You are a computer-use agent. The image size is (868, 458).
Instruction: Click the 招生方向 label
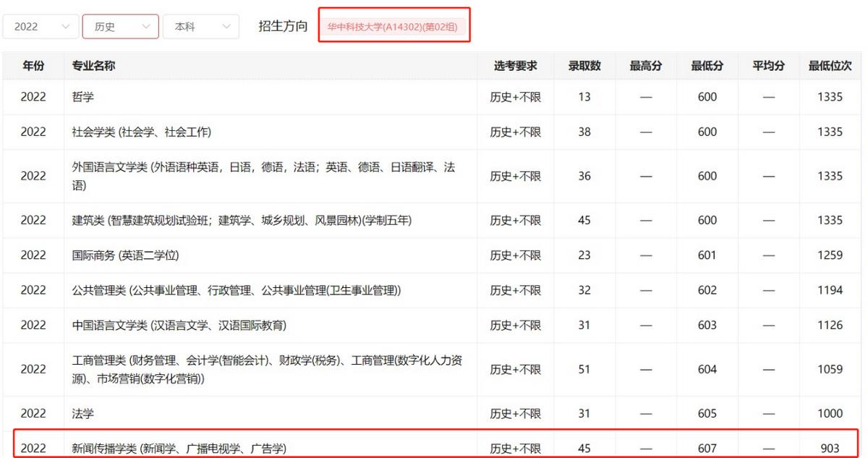pos(282,25)
